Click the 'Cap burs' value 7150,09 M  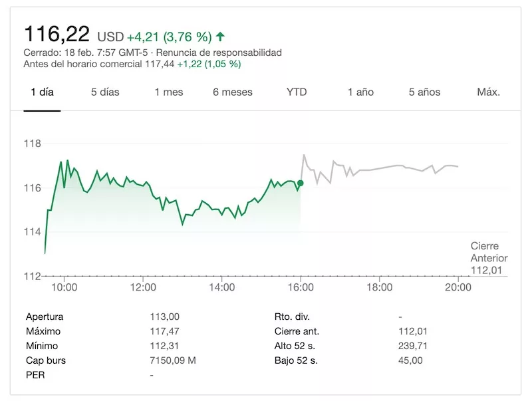point(173,360)
